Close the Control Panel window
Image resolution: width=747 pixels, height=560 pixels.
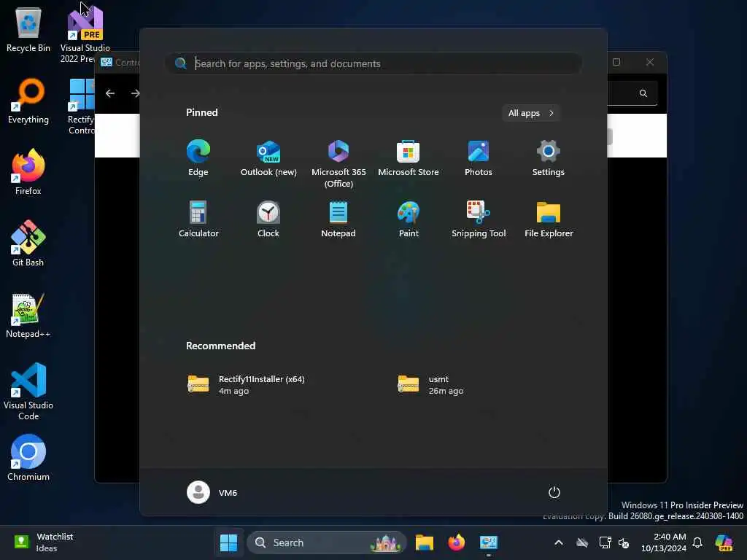click(650, 62)
